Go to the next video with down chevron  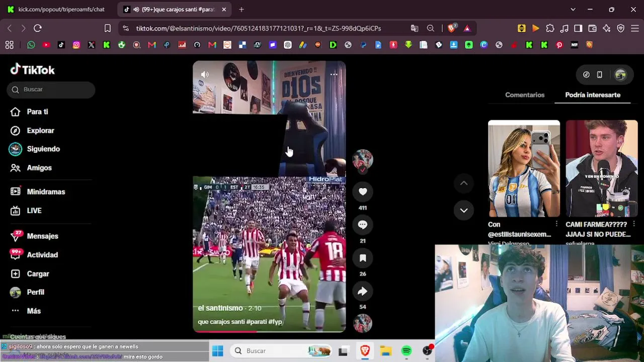(x=464, y=210)
